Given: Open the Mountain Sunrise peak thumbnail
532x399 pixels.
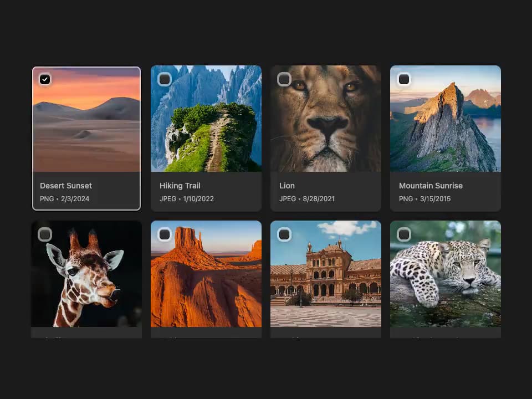Looking at the screenshot, I should (446, 119).
